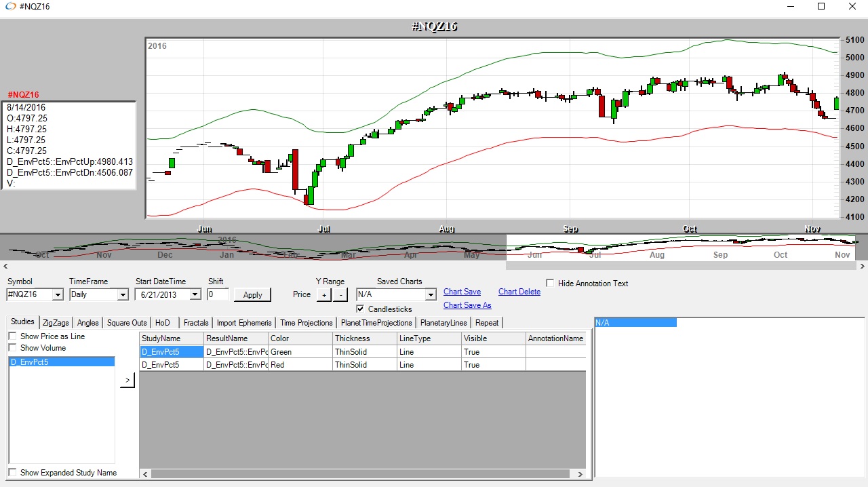The image size is (868, 487).
Task: Open the Saved Charts dropdown
Action: pos(430,295)
